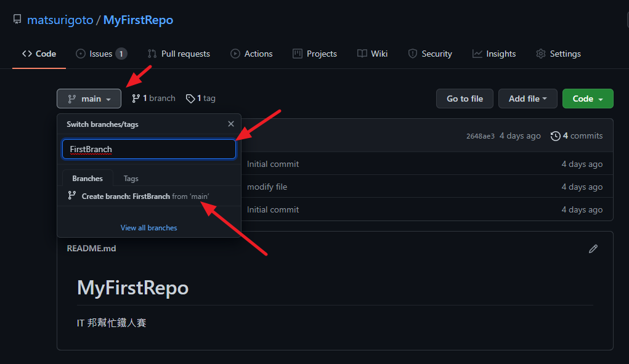Toggle the main branch selector dropdown
629x364 pixels.
pyautogui.click(x=89, y=99)
